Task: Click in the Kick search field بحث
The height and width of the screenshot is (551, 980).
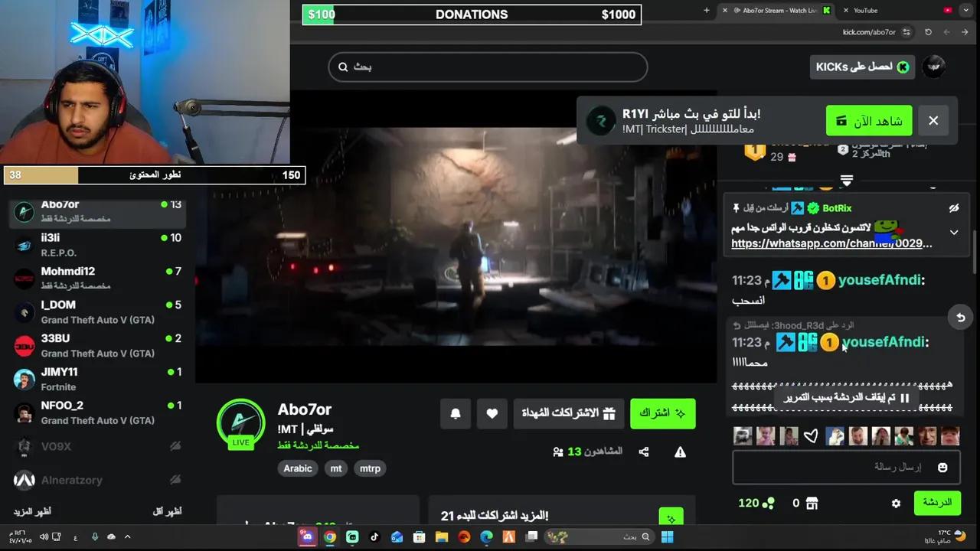Action: click(488, 67)
